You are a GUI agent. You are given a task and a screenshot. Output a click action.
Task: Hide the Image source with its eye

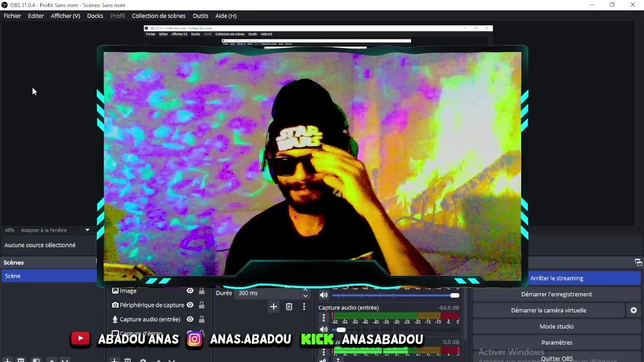190,291
